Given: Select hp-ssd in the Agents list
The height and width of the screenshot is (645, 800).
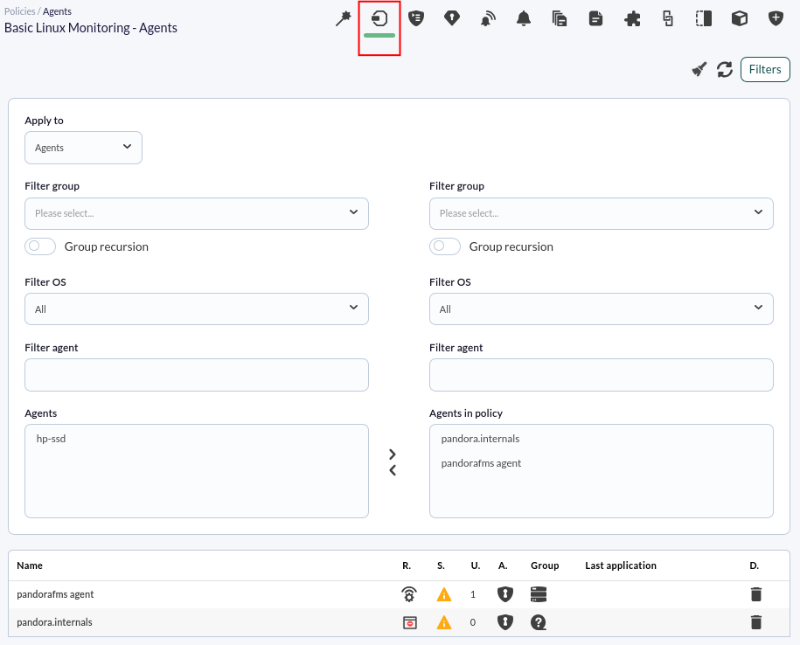Looking at the screenshot, I should 51,439.
